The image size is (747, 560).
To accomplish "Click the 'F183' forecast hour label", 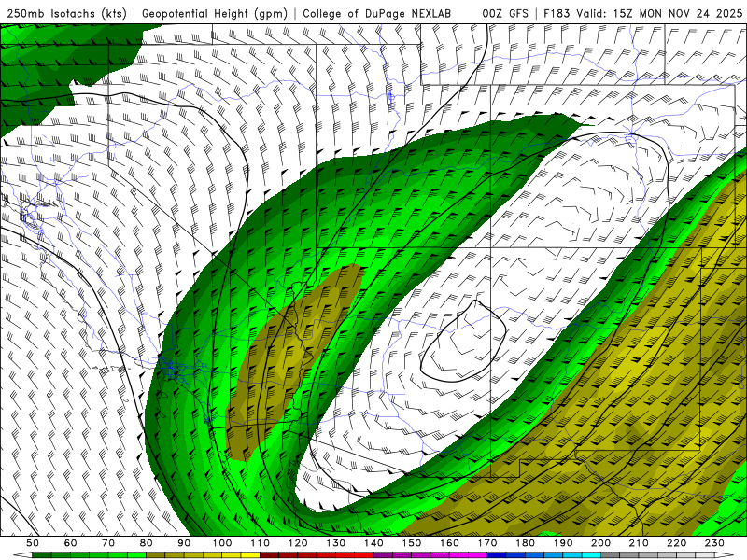I will pos(557,14).
